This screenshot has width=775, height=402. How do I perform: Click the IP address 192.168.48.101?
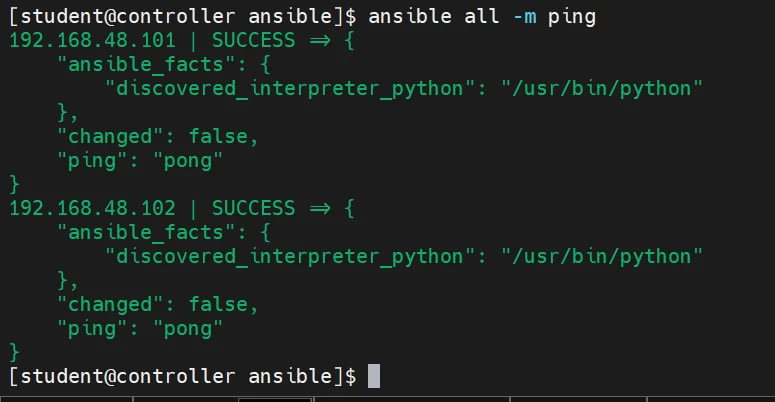coord(92,41)
